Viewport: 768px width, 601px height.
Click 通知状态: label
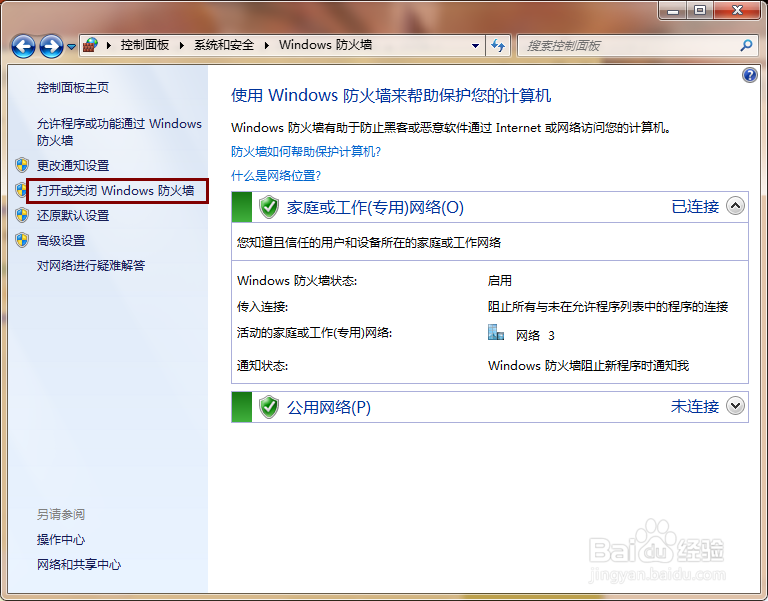point(262,365)
